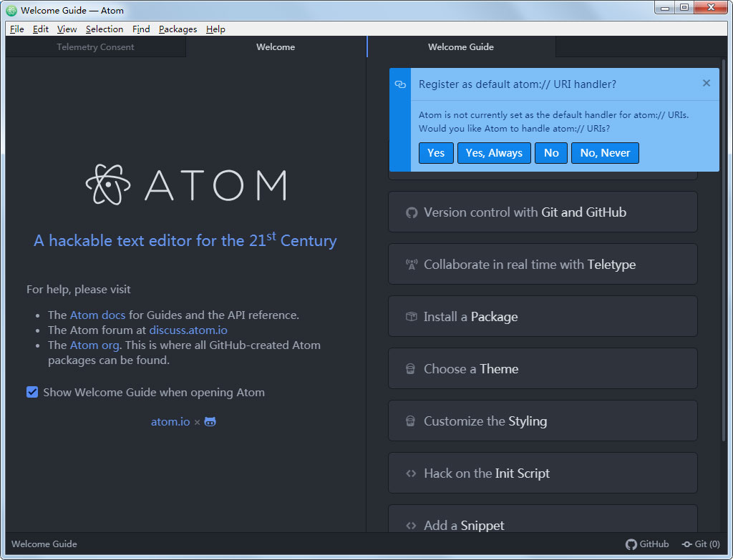Open the discuss.atom.io forum link

(188, 330)
